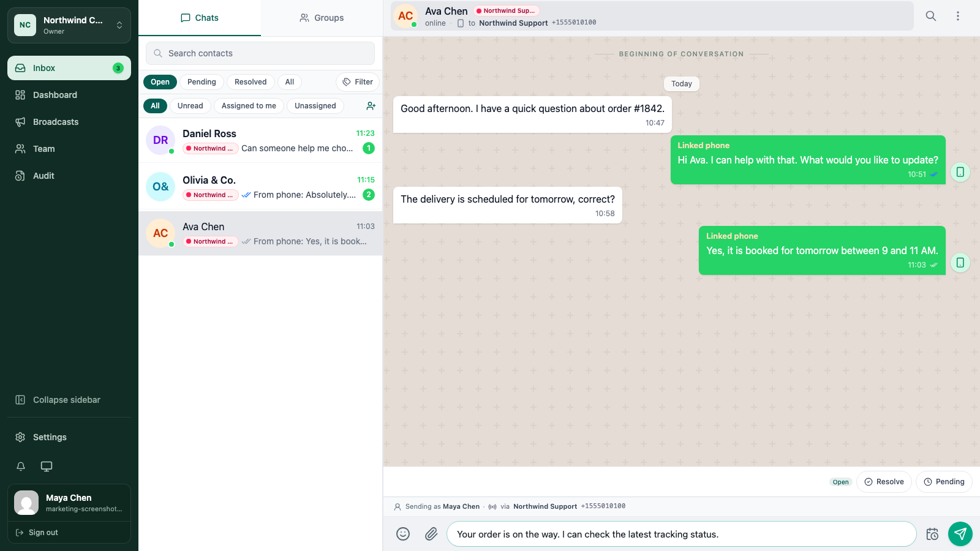The height and width of the screenshot is (551, 980).
Task: Collapse the sidebar
Action: click(x=69, y=400)
